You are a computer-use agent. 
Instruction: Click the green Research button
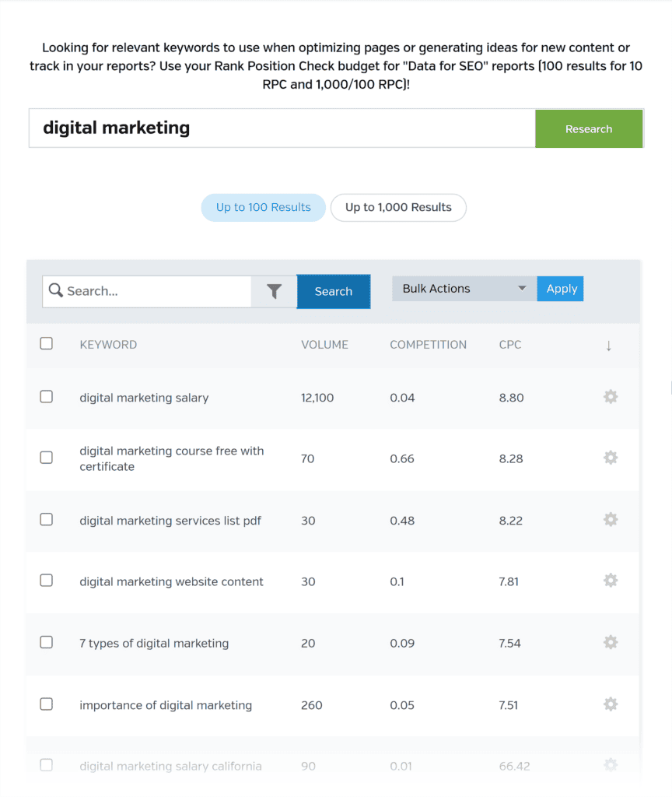tap(589, 129)
